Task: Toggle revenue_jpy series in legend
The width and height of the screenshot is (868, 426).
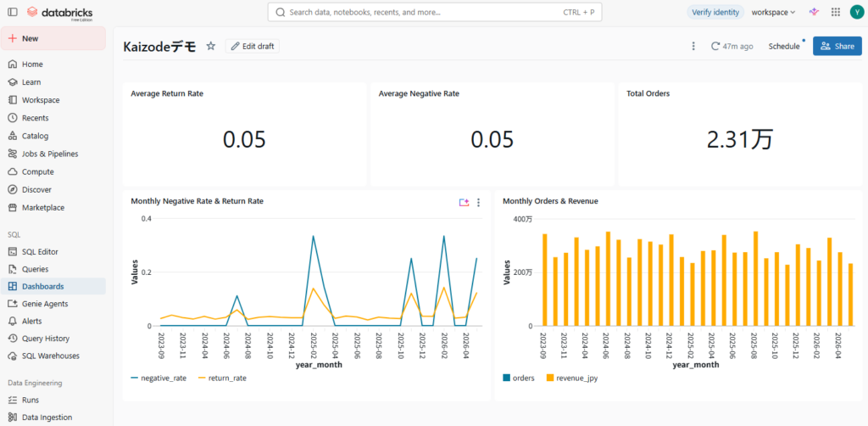Action: [572, 378]
